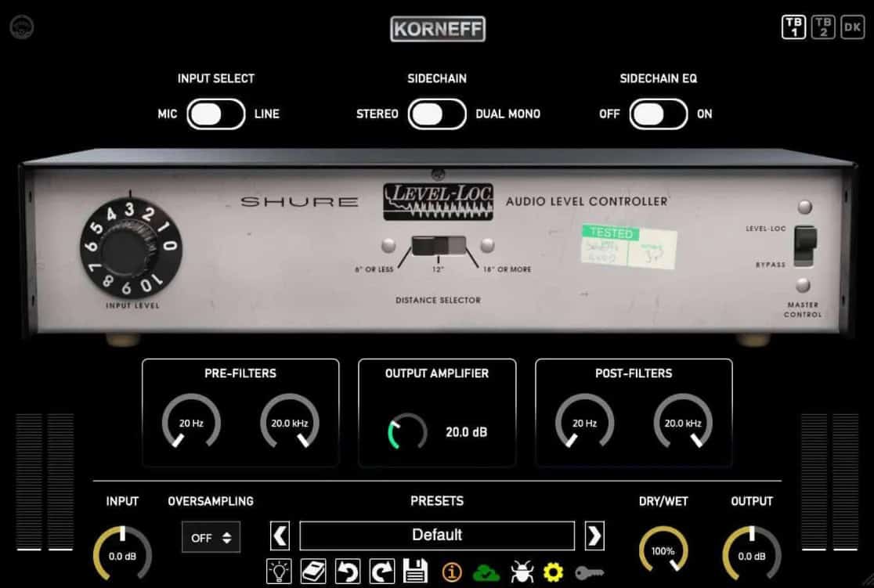The width and height of the screenshot is (874, 588).
Task: Open the manual book icon
Action: (313, 572)
